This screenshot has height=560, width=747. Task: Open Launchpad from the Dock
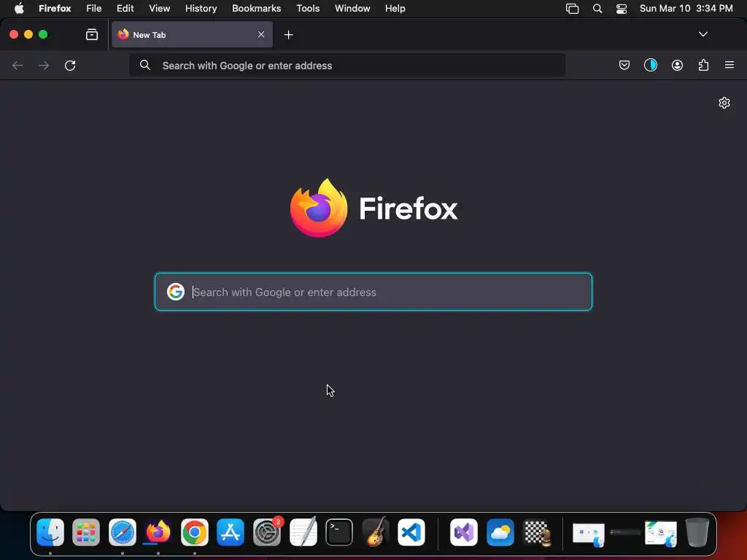click(86, 532)
